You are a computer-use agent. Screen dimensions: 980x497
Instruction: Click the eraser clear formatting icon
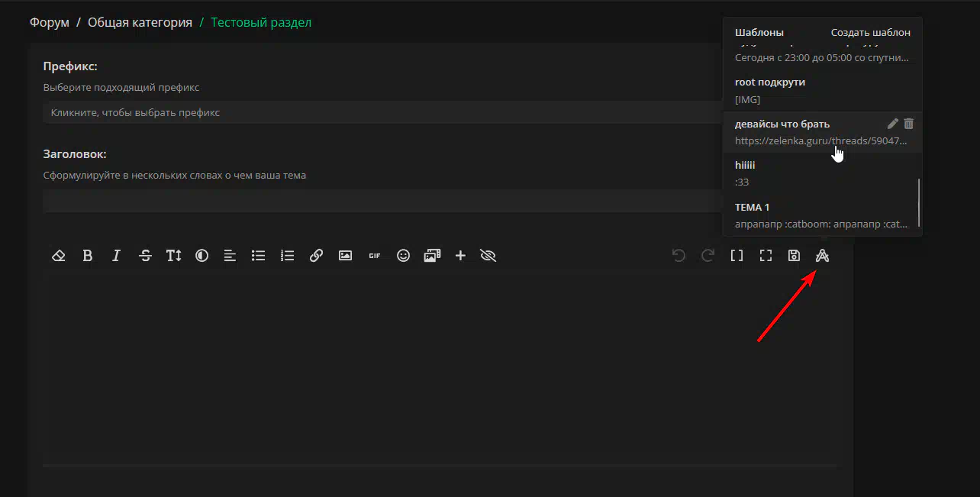(x=59, y=256)
